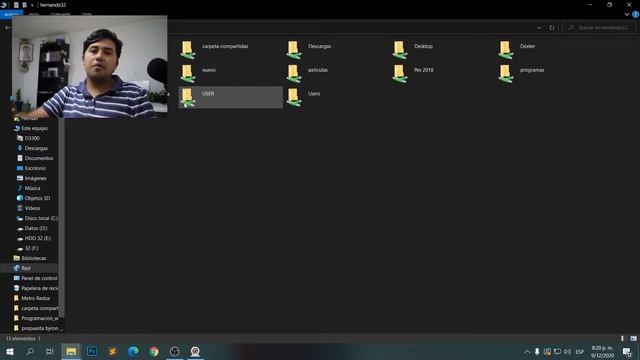The width and height of the screenshot is (640, 360).
Task: Open the volume control in system tray
Action: 567,351
